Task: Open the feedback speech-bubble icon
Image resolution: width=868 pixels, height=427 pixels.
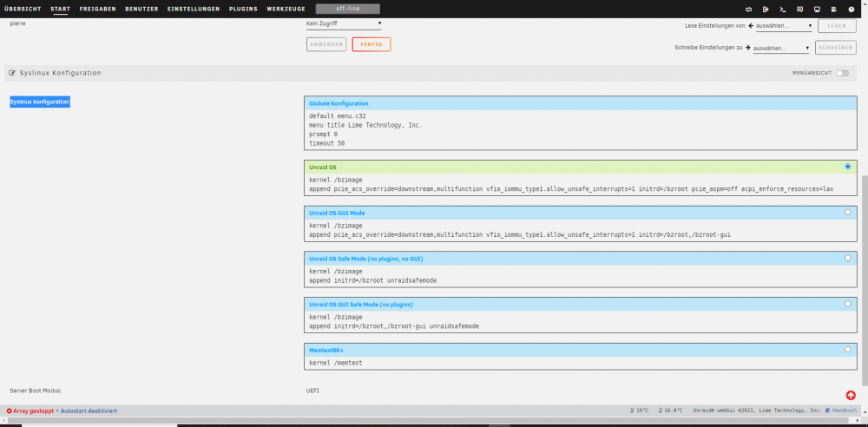Action: pyautogui.click(x=800, y=9)
